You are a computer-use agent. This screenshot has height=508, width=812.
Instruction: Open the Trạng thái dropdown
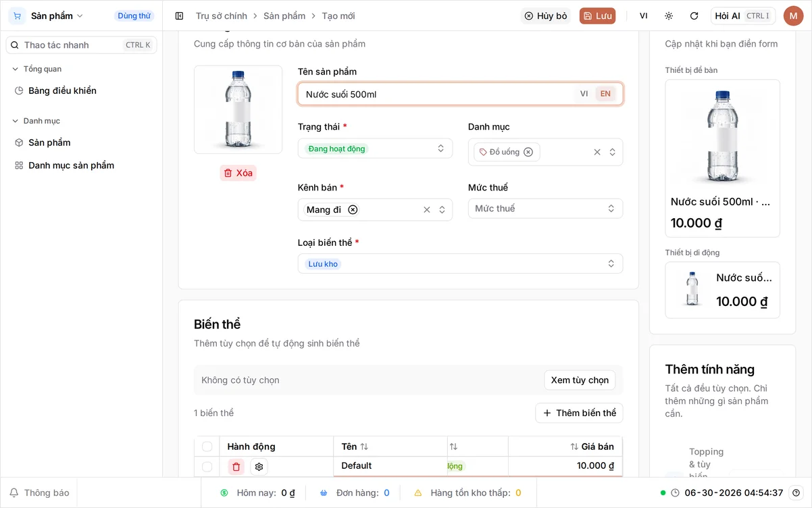pyautogui.click(x=375, y=149)
